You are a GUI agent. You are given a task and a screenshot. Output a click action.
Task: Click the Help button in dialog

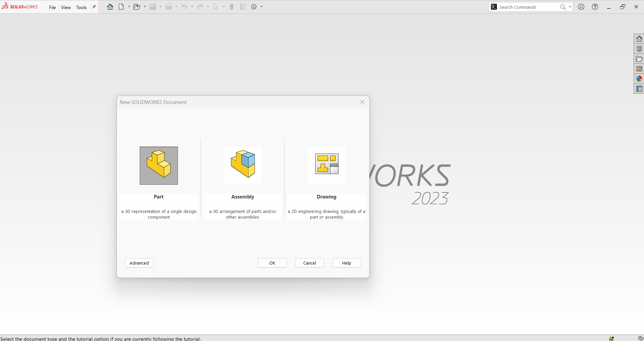pos(347,263)
